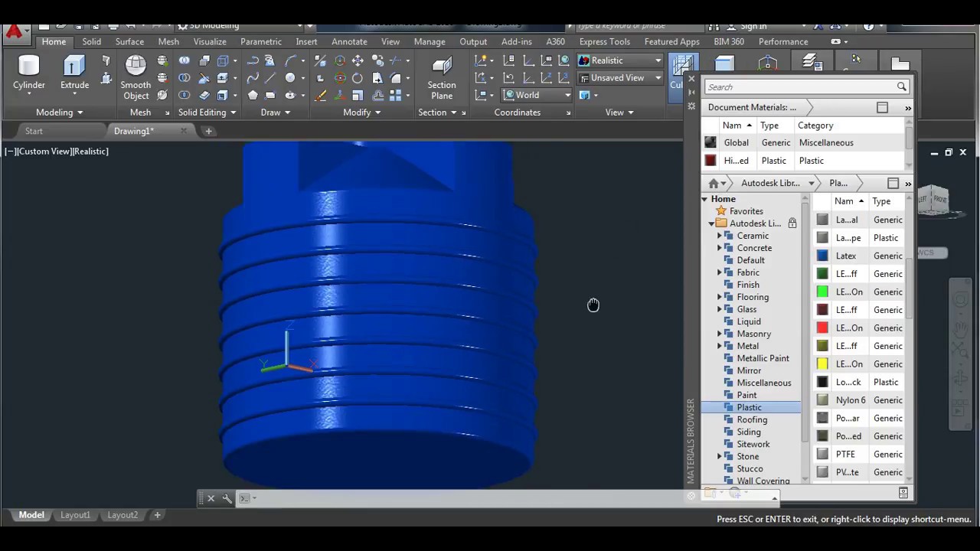Click the Realistic viewport style label

tap(91, 152)
